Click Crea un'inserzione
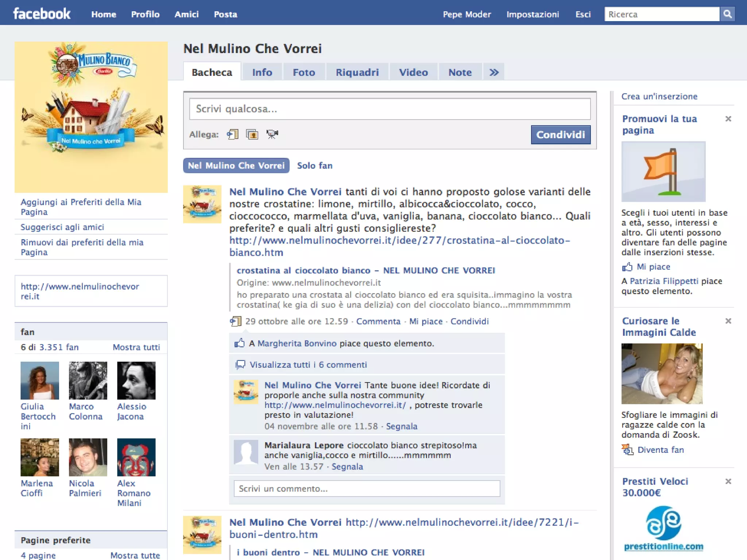Image resolution: width=747 pixels, height=560 pixels. point(659,96)
